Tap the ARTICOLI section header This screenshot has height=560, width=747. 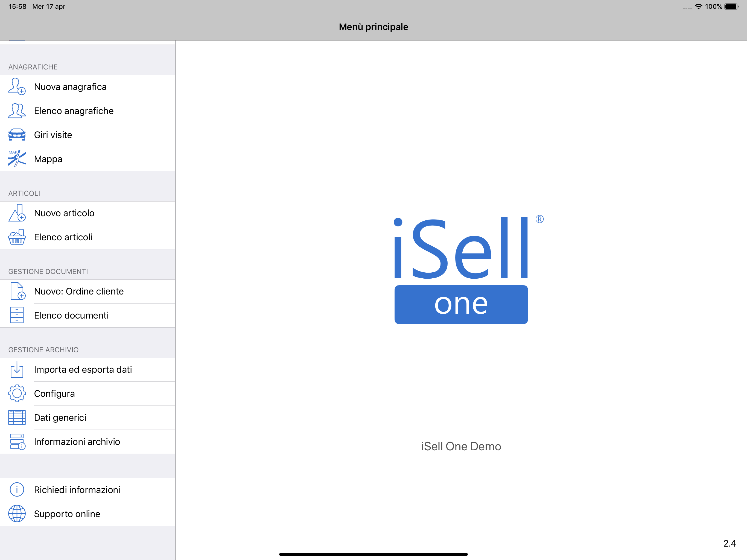24,193
